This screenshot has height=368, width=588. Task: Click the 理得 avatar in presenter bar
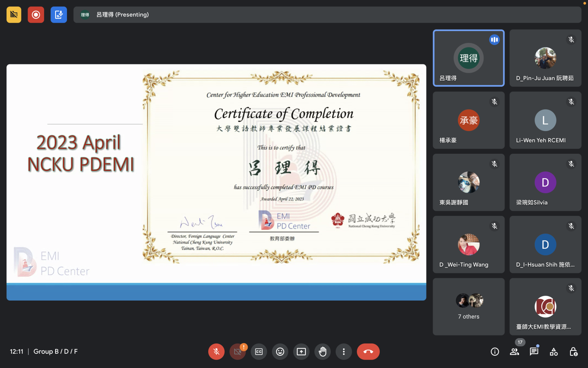(85, 15)
